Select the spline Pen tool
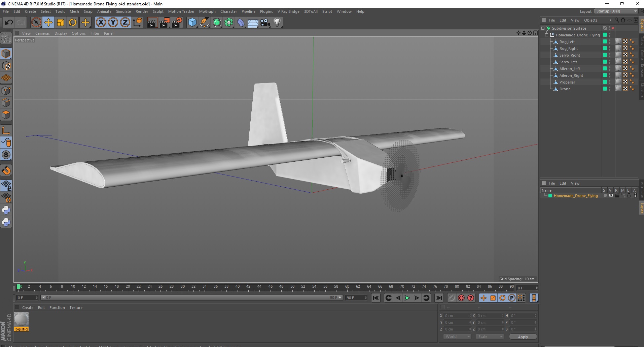 [x=205, y=23]
